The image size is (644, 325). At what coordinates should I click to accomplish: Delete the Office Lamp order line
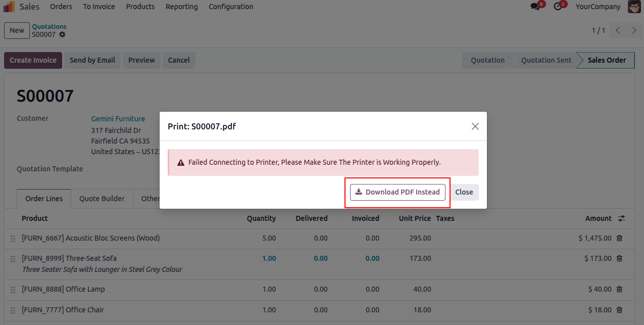pos(619,289)
